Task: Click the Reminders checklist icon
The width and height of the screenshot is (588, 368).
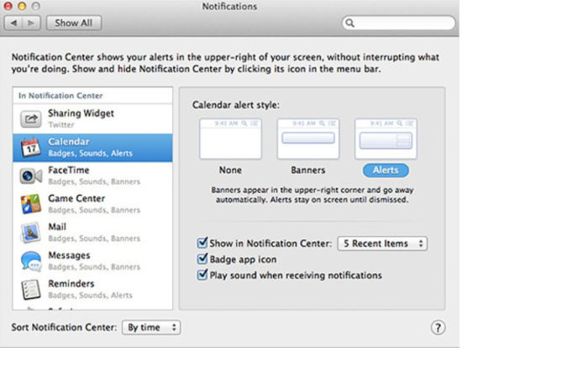Action: tap(31, 290)
